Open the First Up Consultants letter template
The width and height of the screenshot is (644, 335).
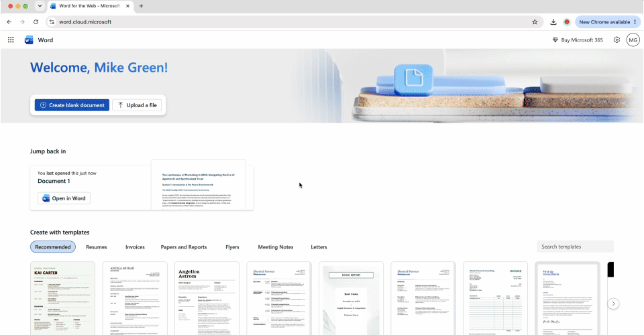568,299
